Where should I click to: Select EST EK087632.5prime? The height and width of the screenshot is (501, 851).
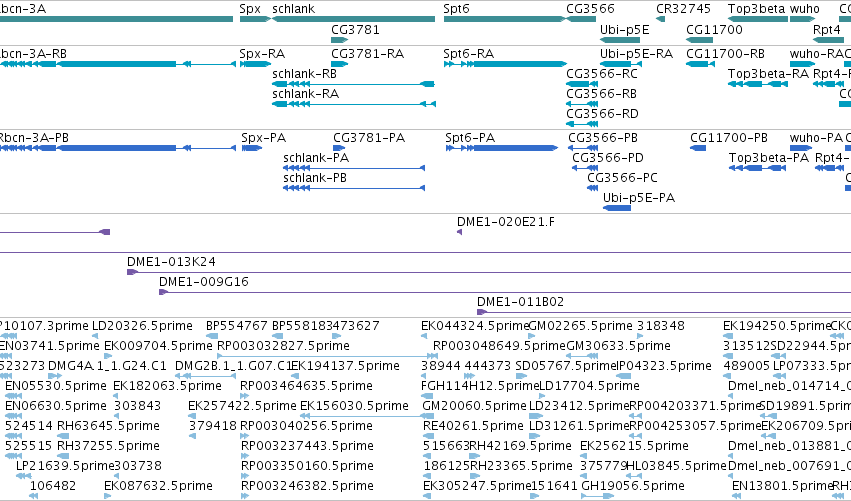coord(158,487)
